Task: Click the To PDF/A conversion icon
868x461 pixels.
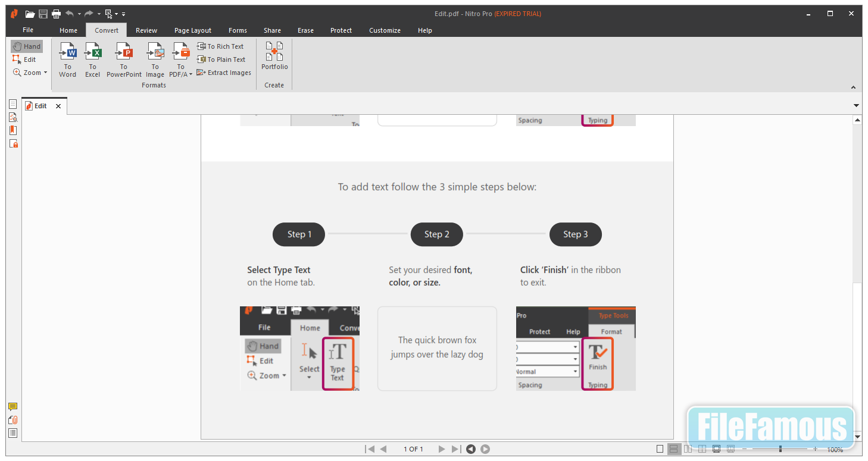Action: pos(181,52)
